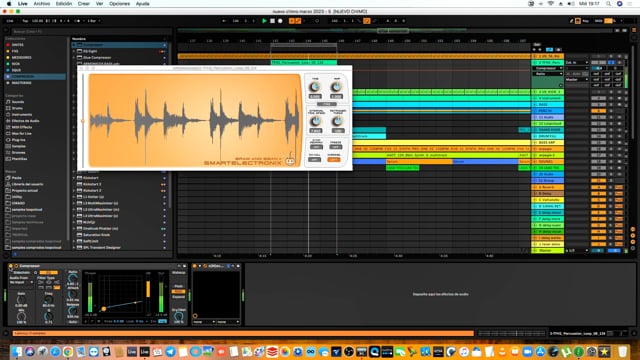Stop playback with the transport Stop button
This screenshot has width=640, height=360.
coord(272,21)
